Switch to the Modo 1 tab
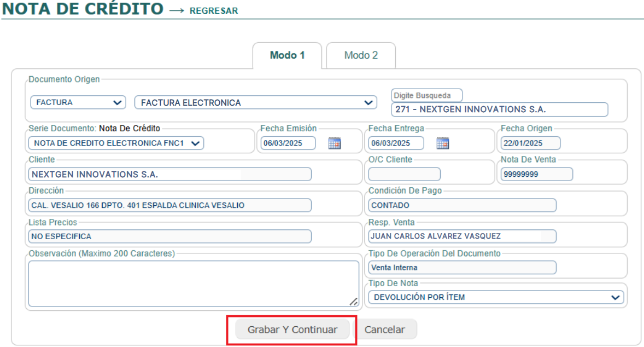 pyautogui.click(x=287, y=55)
